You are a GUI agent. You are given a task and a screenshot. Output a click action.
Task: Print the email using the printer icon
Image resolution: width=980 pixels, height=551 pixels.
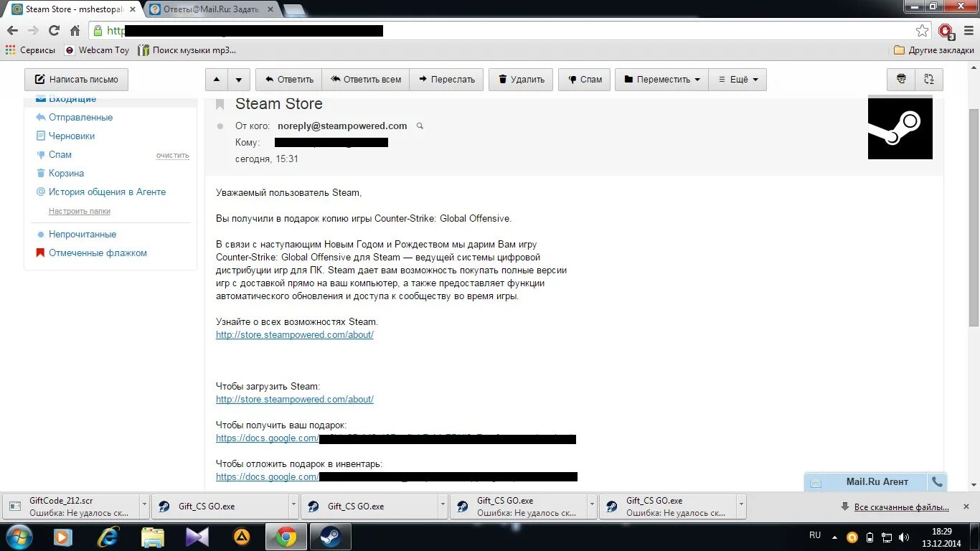point(901,80)
